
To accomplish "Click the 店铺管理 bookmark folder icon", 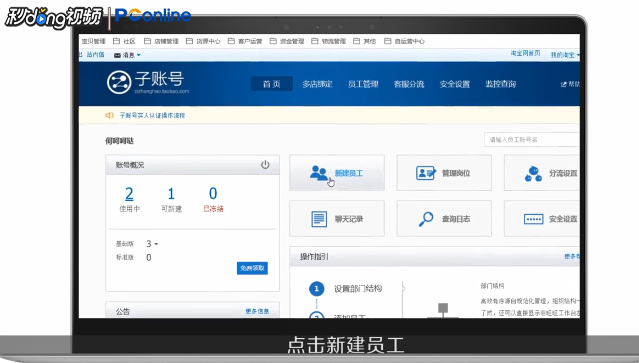I will (148, 41).
